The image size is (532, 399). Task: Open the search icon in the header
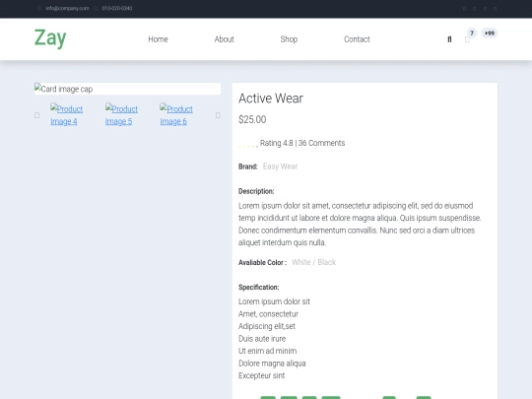[449, 39]
